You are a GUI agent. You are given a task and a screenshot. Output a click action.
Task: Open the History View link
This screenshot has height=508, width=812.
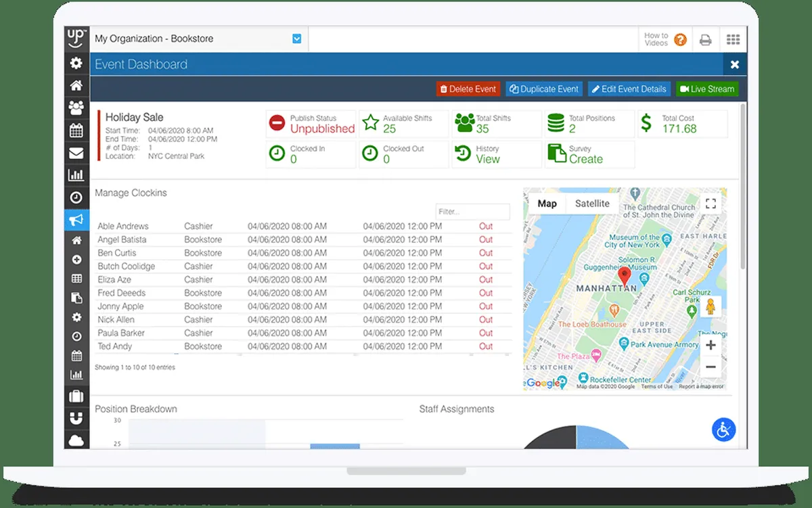pos(487,160)
